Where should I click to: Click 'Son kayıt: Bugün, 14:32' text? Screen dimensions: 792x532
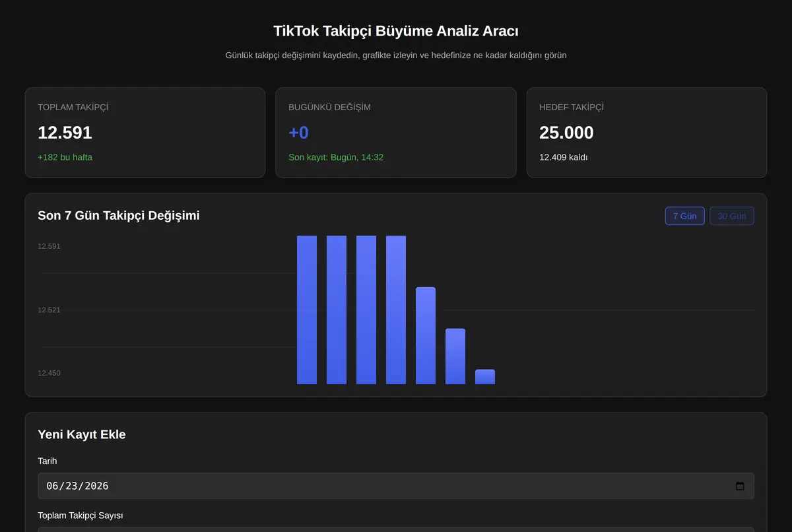click(x=336, y=157)
